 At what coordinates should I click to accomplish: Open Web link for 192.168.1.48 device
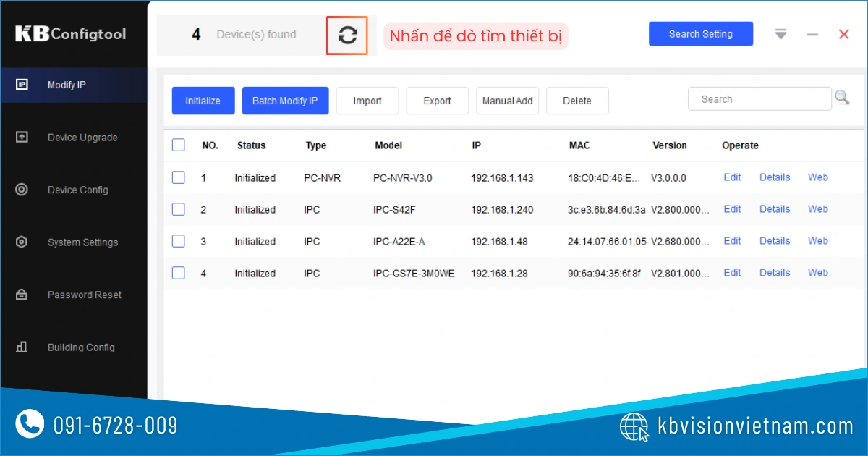(x=817, y=241)
